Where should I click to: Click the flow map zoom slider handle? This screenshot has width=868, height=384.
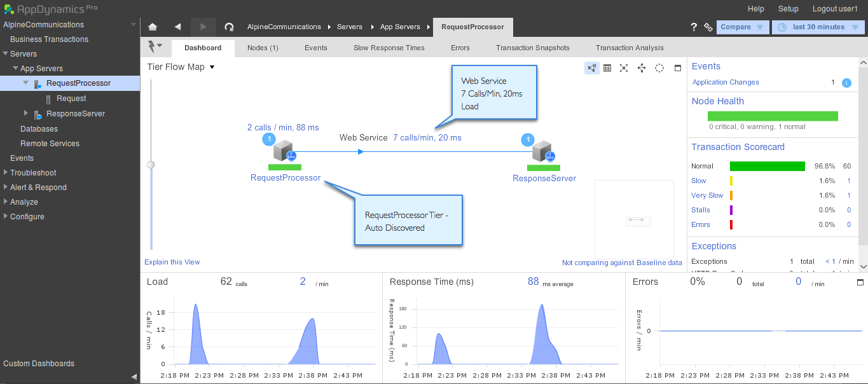[151, 165]
